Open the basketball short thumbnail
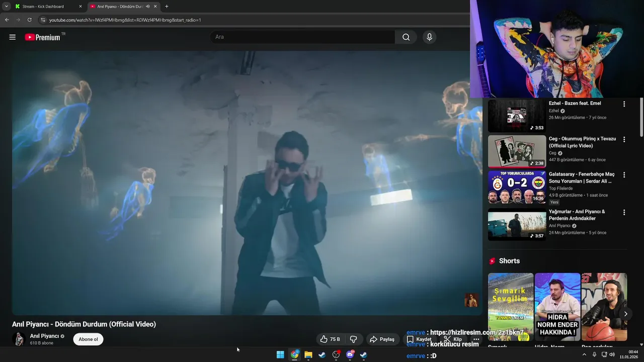This screenshot has width=644, height=362. tap(604, 307)
